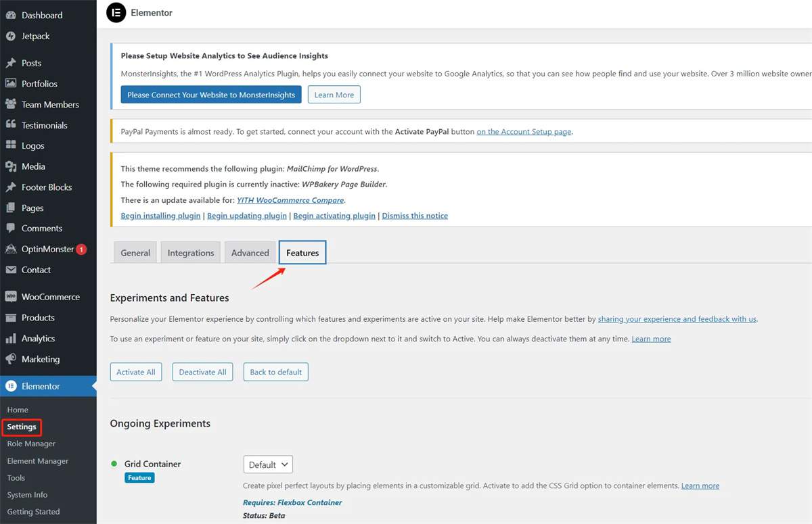Open Elementor Home submenu item
Image resolution: width=812 pixels, height=524 pixels.
[18, 410]
